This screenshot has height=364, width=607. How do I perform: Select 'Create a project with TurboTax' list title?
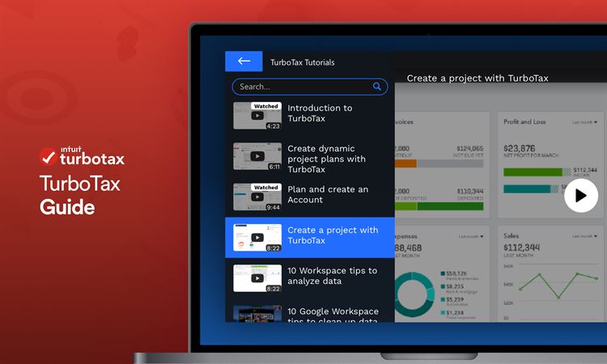[333, 235]
